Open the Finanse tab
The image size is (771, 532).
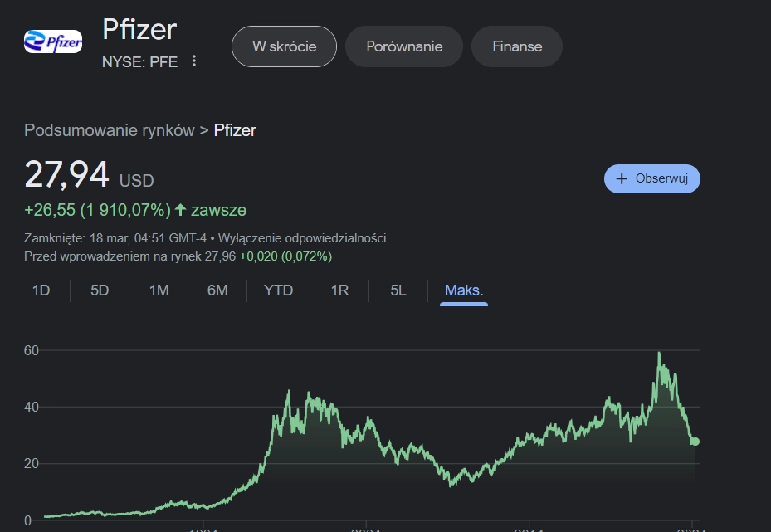pyautogui.click(x=517, y=46)
